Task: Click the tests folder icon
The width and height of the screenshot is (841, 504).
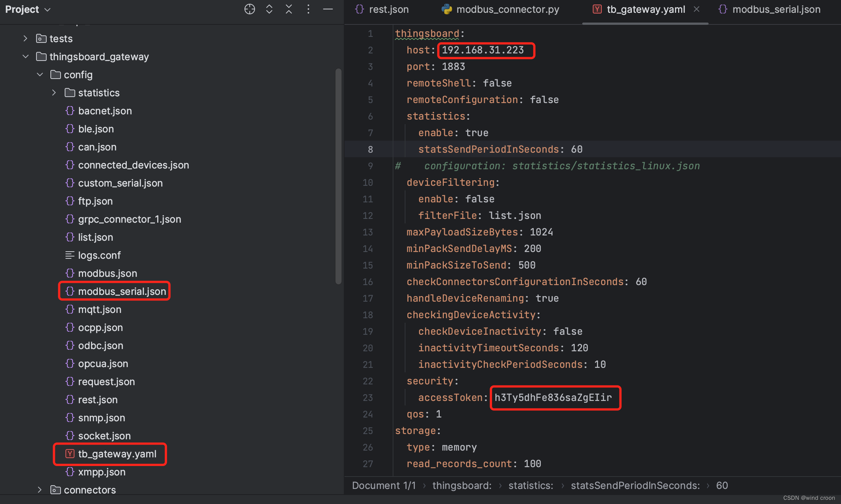Action: [x=41, y=38]
